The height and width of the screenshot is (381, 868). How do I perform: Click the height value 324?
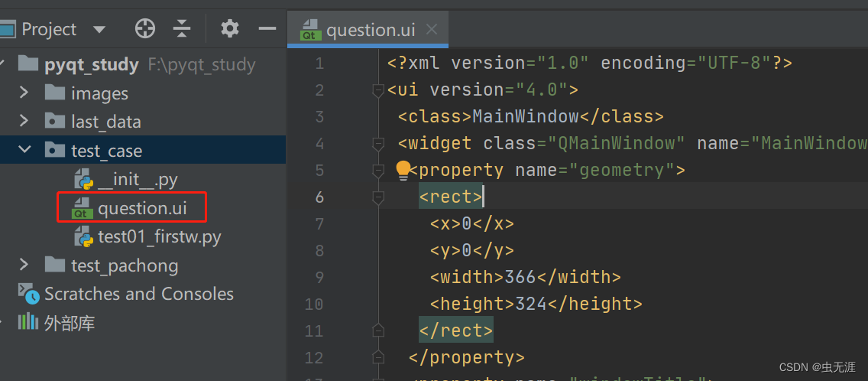[x=531, y=304]
